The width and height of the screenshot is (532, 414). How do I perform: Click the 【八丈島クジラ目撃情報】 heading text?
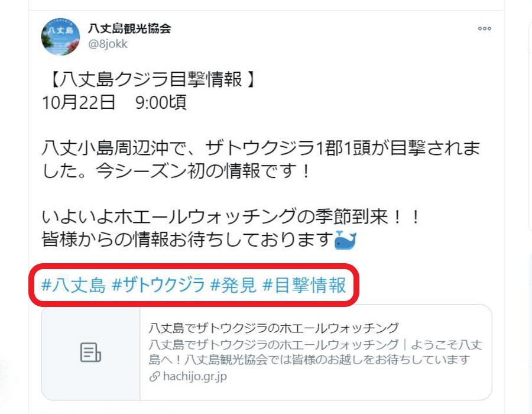(x=151, y=80)
